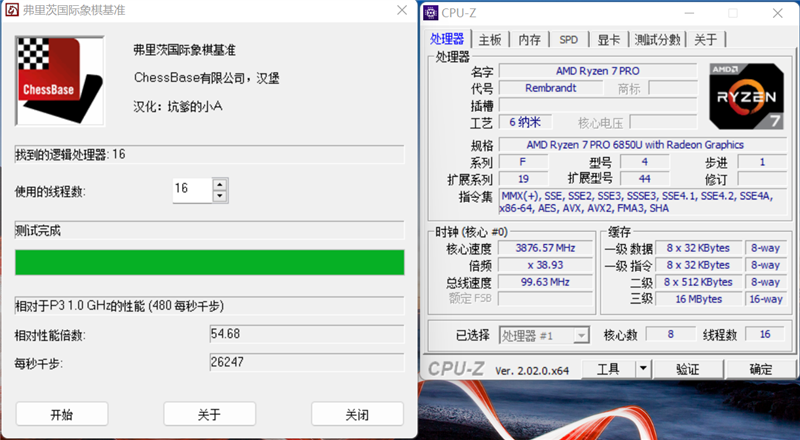Click the AMD Ryzen 7 logo in CPU-Z
The height and width of the screenshot is (440, 800).
pyautogui.click(x=746, y=96)
